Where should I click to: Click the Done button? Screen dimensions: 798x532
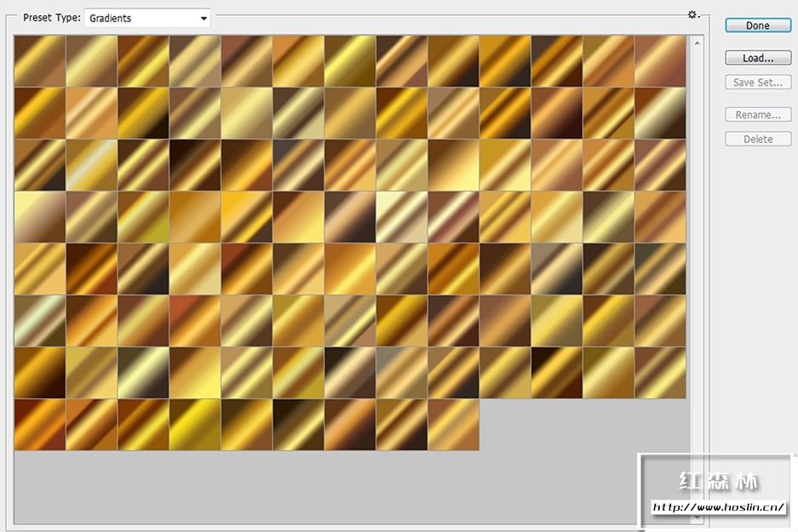758,26
